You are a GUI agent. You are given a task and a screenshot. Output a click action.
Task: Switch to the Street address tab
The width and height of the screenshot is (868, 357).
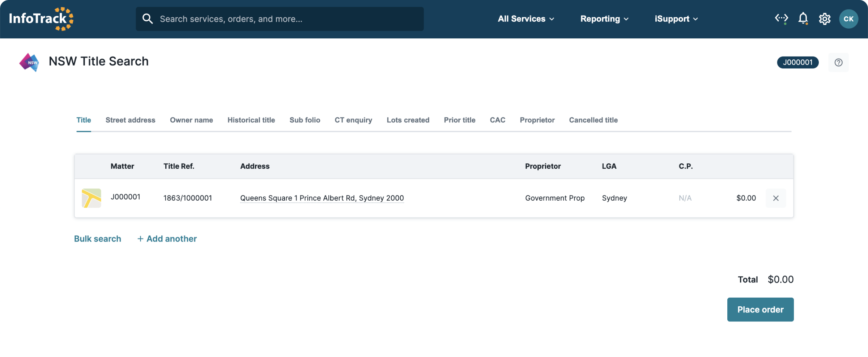(130, 120)
